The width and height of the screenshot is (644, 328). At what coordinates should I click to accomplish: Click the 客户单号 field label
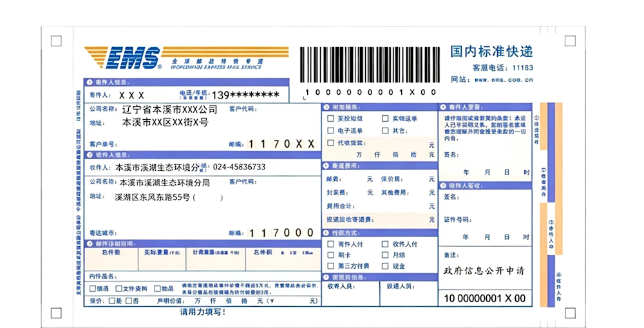(x=104, y=144)
